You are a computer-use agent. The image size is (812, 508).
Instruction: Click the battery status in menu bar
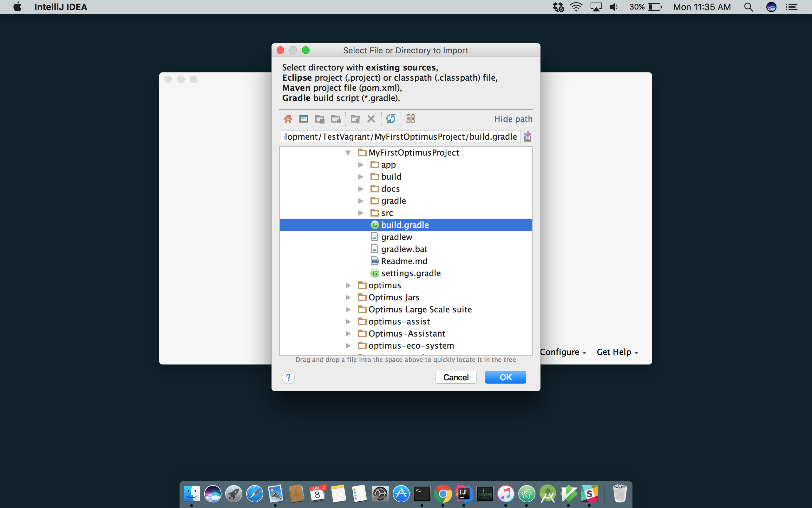(x=645, y=7)
